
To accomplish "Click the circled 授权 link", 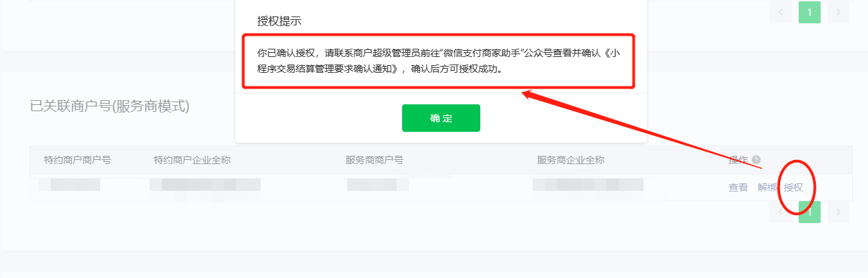I will (794, 187).
